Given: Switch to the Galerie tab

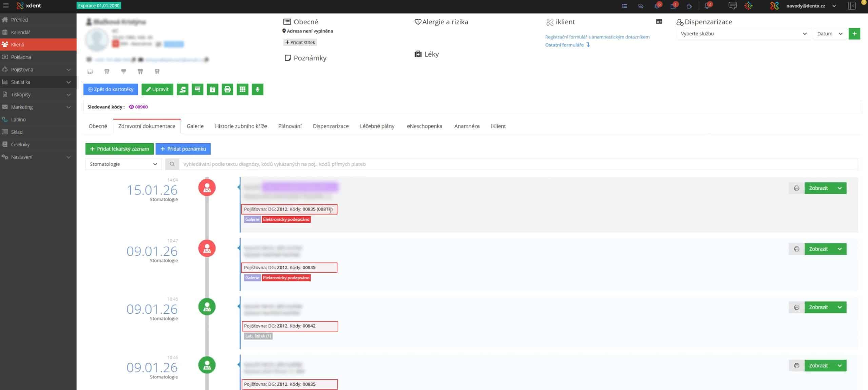Looking at the screenshot, I should tap(195, 126).
